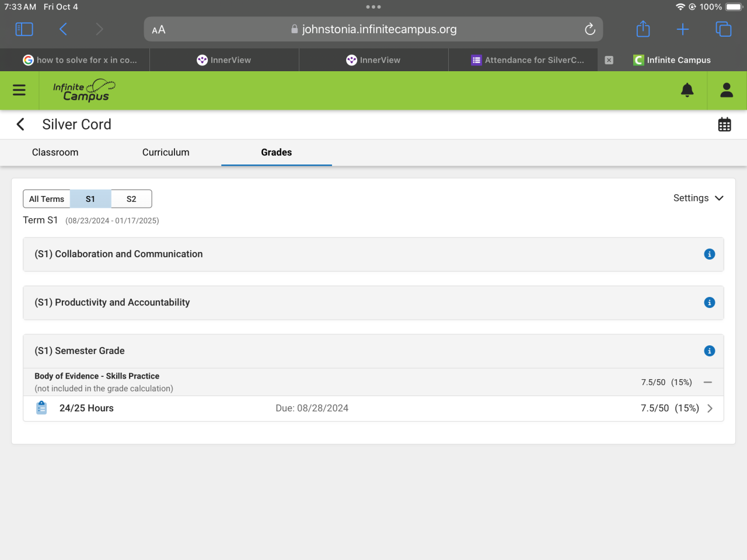
Task: Click the 24/25 Hours assignment icon
Action: pos(41,408)
